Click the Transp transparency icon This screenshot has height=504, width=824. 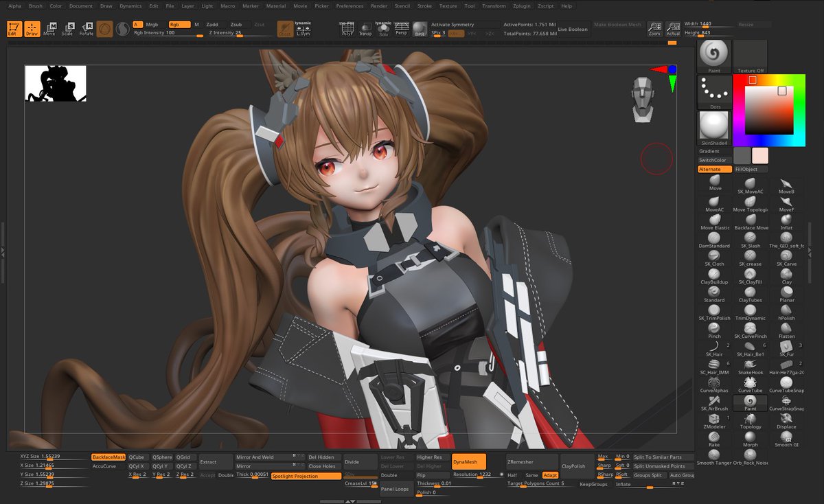tap(365, 29)
